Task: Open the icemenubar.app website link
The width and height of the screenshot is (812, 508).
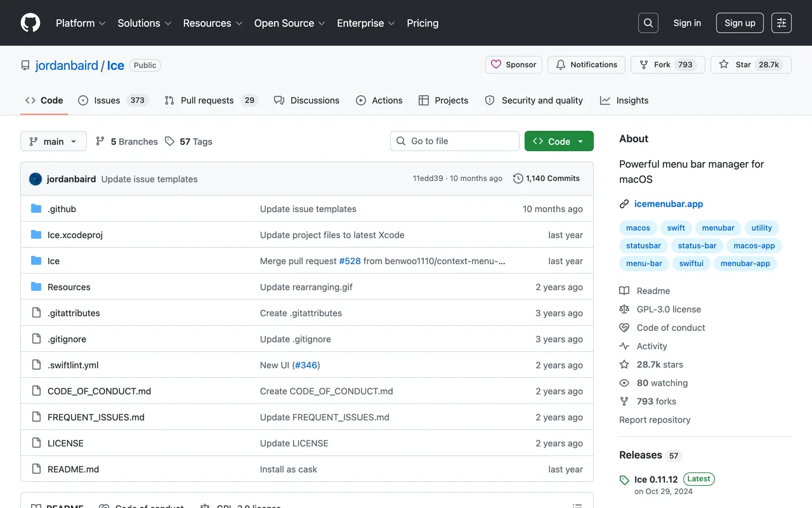Action: (669, 204)
